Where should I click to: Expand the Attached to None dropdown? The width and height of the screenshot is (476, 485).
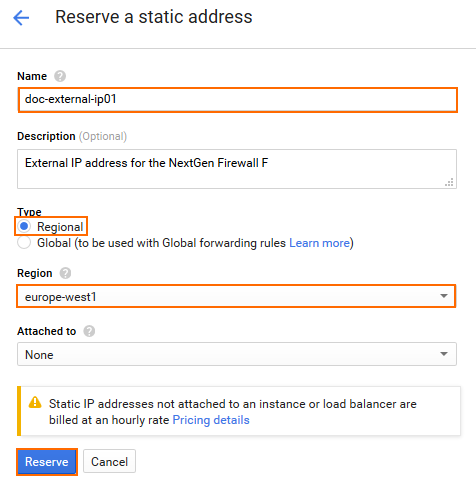[x=237, y=354]
